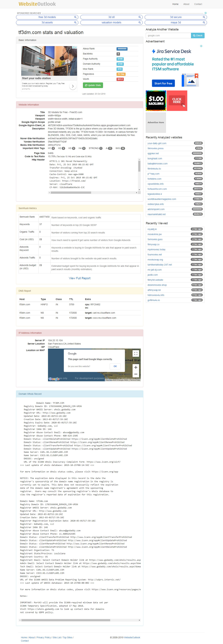Click footer Site List link
Screen dimensions: 223x644
[57, 637]
